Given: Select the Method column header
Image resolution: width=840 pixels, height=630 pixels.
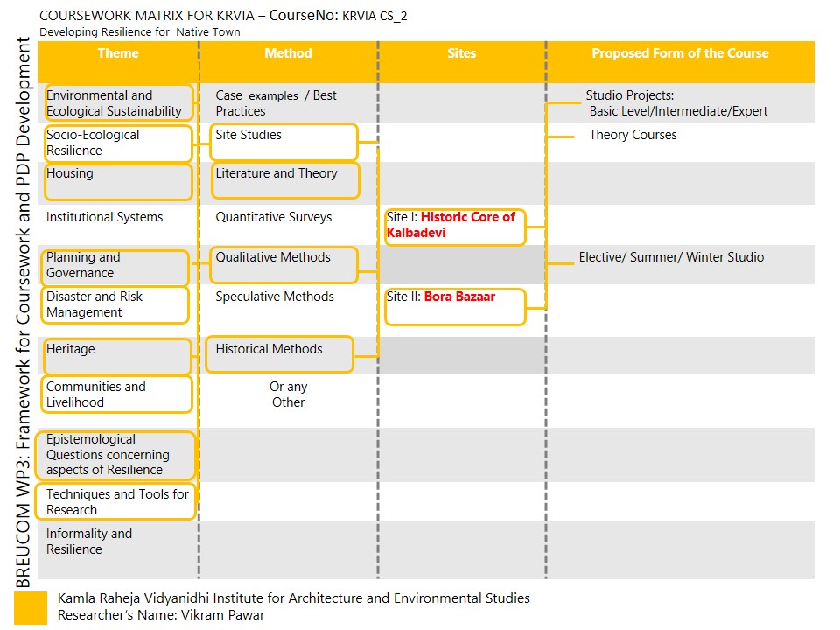Looking at the screenshot, I should (x=288, y=53).
